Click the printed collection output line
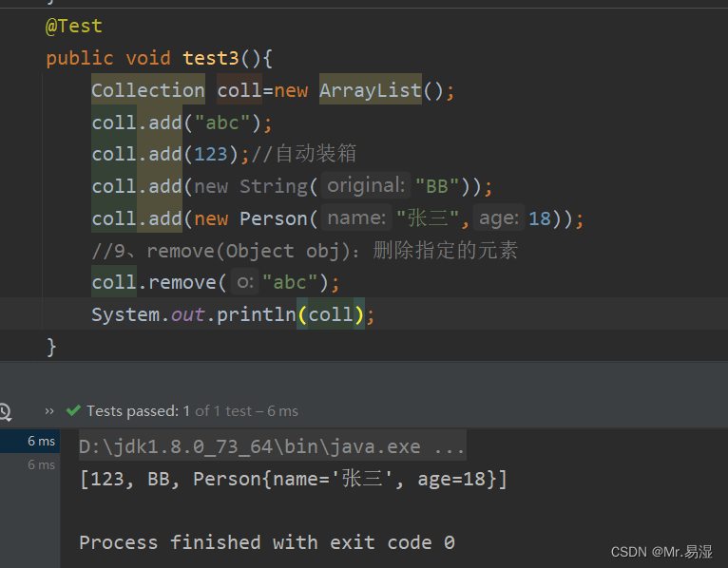Image resolution: width=728 pixels, height=568 pixels. pos(294,479)
